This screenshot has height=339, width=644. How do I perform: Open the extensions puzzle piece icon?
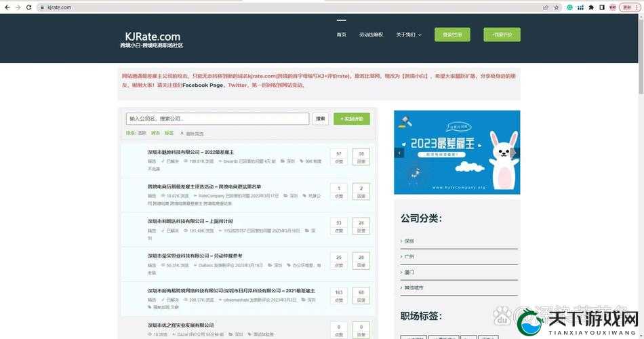point(591,7)
